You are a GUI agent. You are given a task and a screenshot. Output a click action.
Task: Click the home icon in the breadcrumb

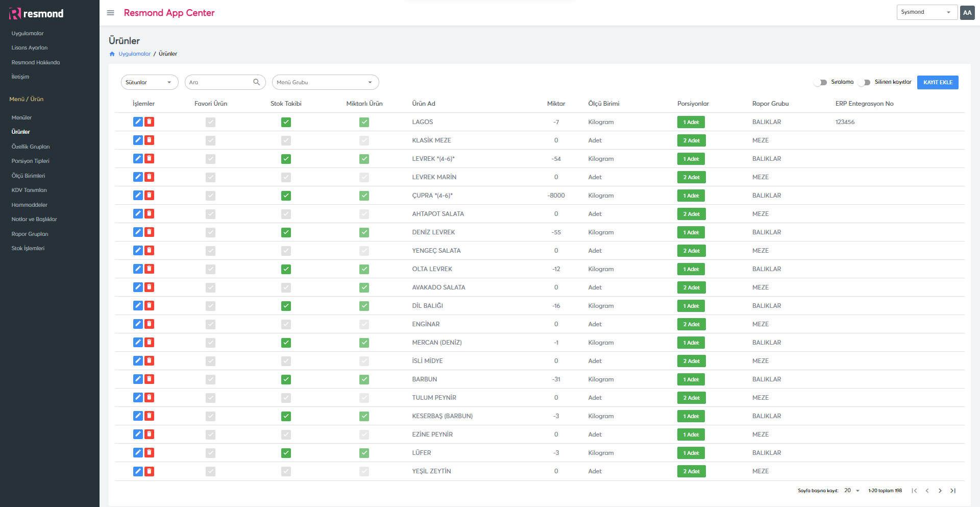(112, 54)
